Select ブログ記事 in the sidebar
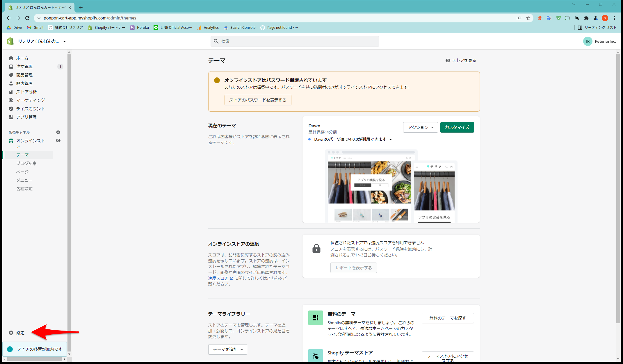This screenshot has width=623, height=364. 26,163
